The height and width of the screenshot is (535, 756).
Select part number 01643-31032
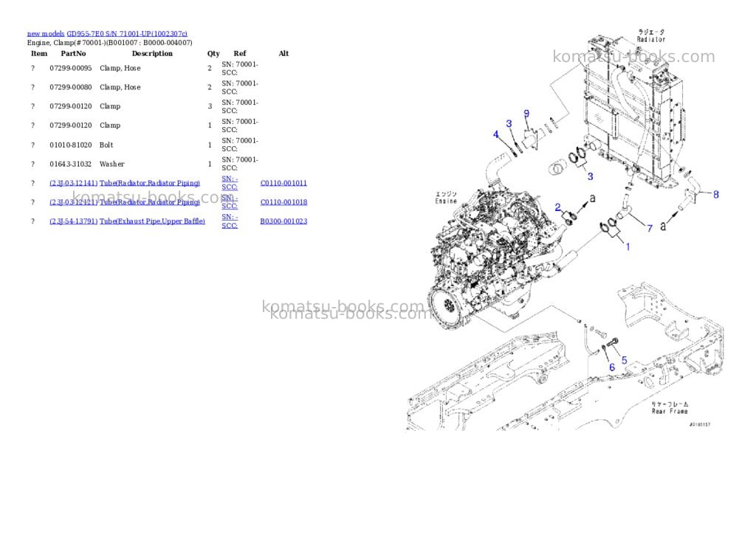(x=70, y=165)
